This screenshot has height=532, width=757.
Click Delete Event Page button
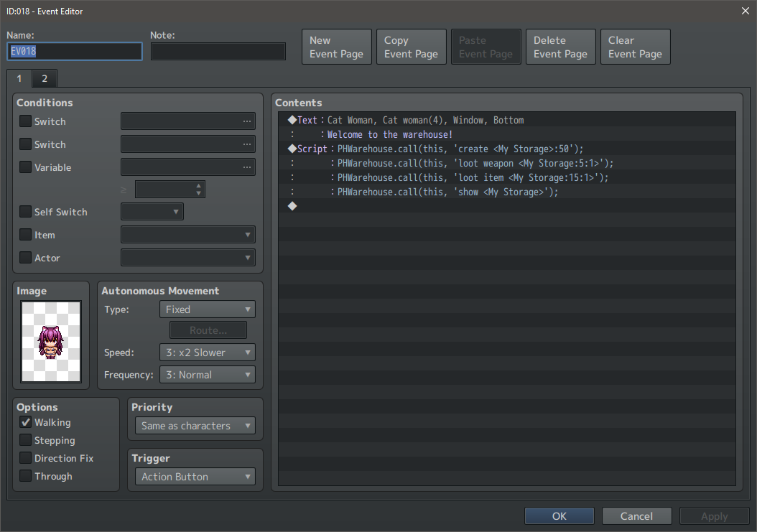click(x=560, y=47)
